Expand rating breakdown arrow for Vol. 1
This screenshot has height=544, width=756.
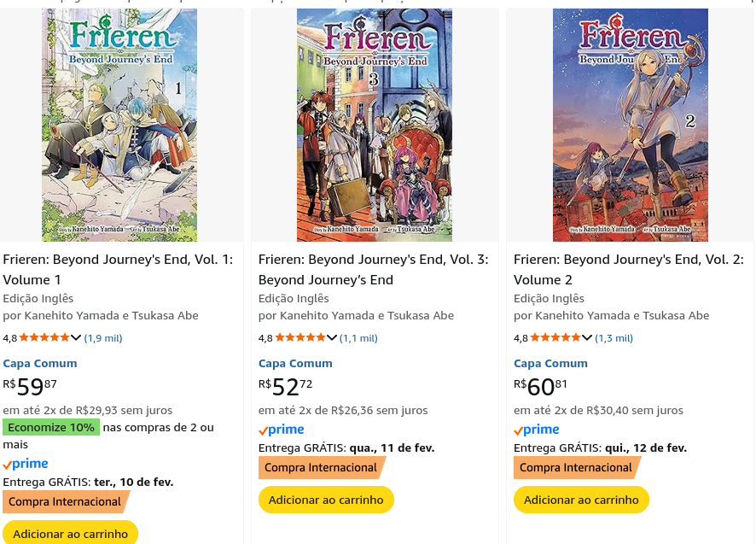pyautogui.click(x=76, y=338)
